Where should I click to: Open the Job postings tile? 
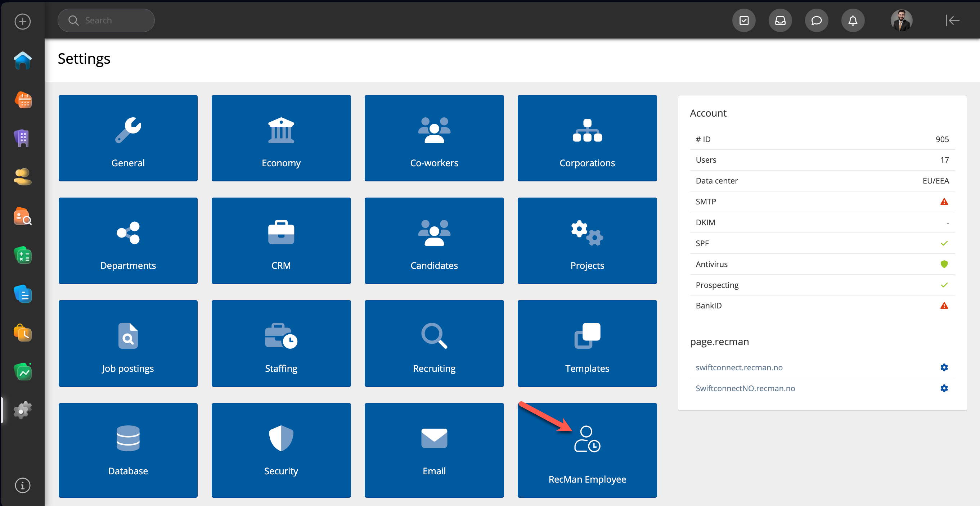[128, 343]
